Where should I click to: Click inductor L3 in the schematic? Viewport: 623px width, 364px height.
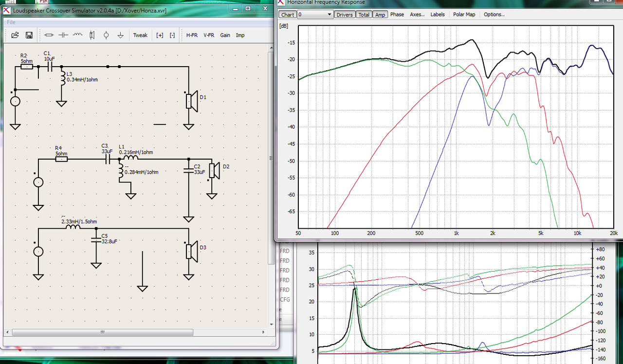coord(62,78)
